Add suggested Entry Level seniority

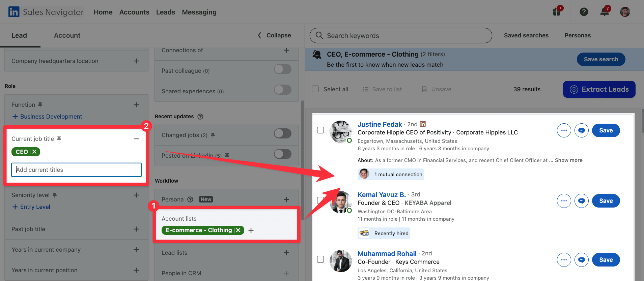pos(31,207)
